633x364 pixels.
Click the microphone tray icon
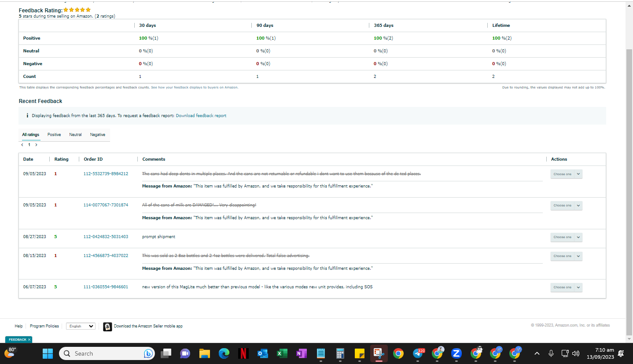point(551,353)
